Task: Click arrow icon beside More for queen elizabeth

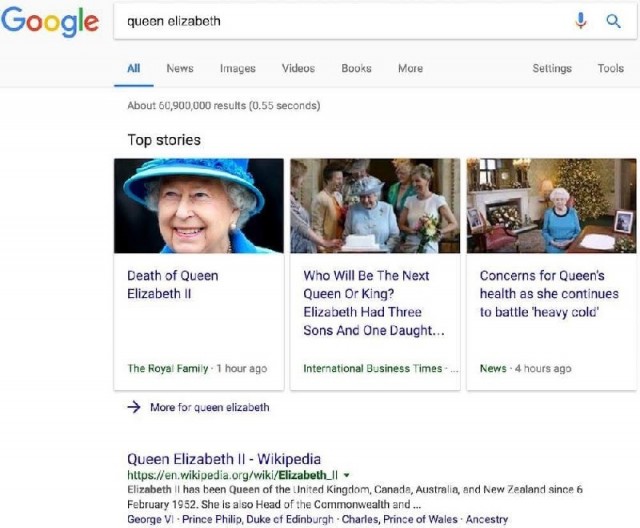Action: tap(134, 407)
